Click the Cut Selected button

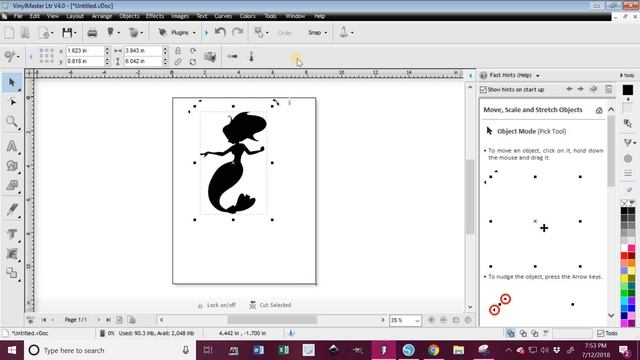coord(270,305)
